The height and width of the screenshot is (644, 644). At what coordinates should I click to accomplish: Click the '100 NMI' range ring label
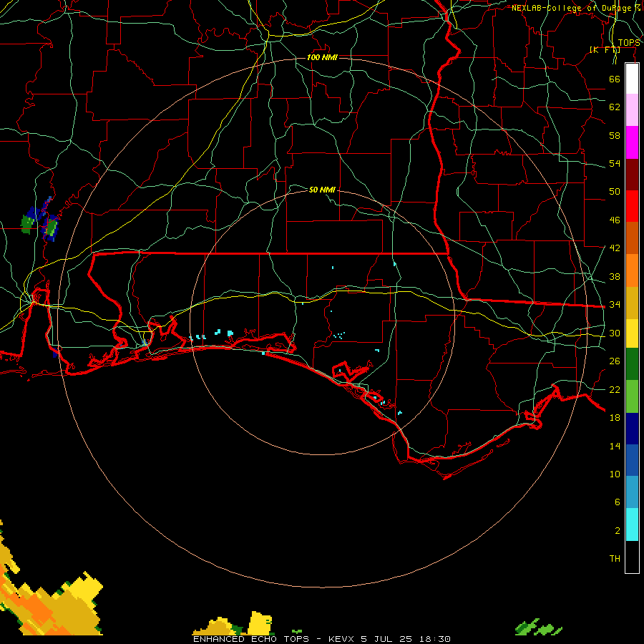click(322, 57)
